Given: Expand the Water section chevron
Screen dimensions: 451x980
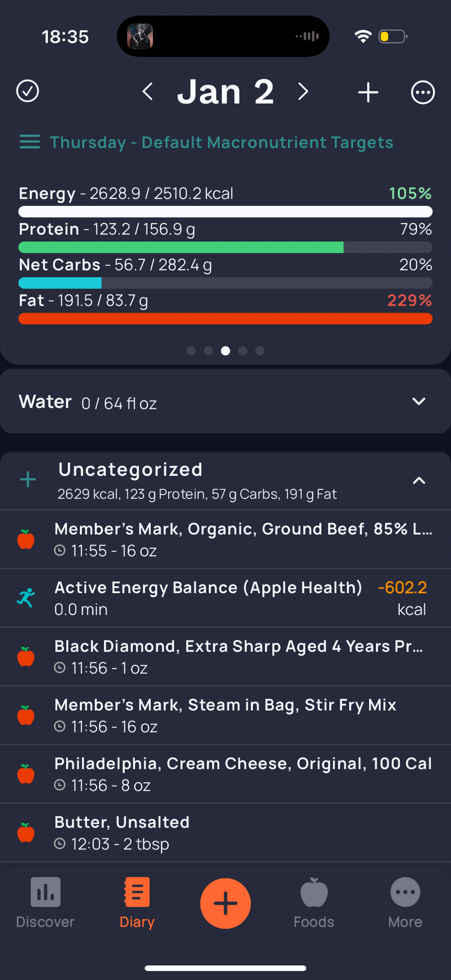Looking at the screenshot, I should pyautogui.click(x=418, y=401).
